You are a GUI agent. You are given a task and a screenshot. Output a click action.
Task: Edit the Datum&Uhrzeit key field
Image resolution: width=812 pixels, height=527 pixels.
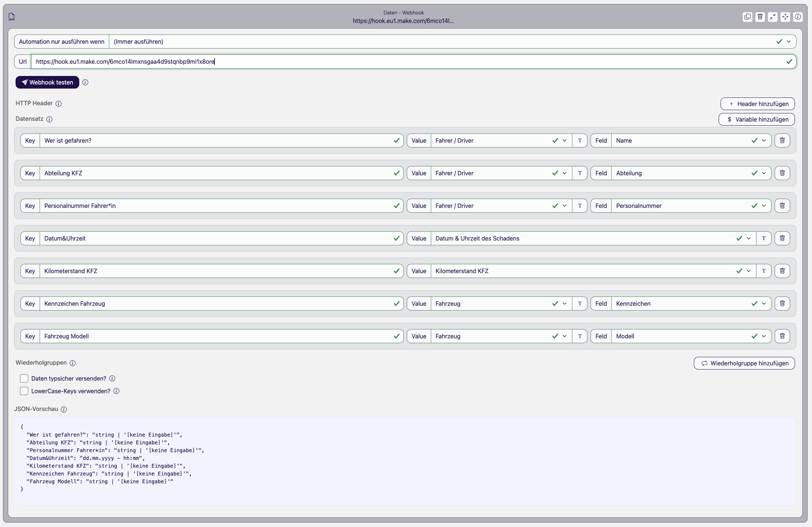click(222, 238)
